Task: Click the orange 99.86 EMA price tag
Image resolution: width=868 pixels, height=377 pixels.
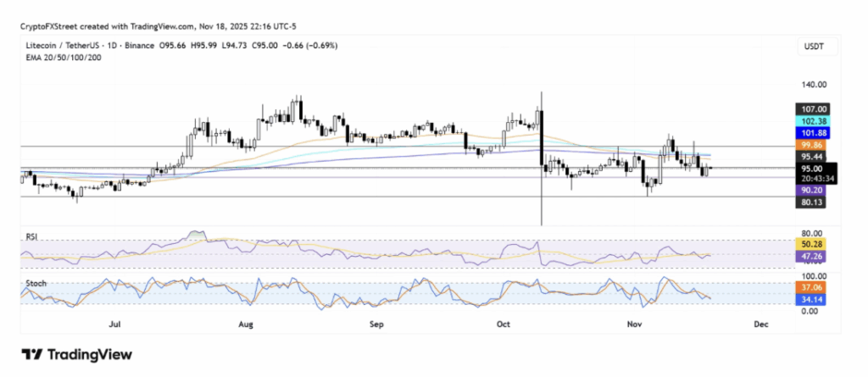Action: click(x=811, y=145)
